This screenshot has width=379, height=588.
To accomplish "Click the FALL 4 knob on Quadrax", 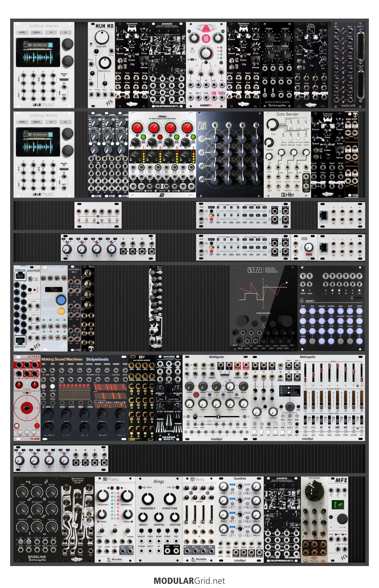I will coord(257,529).
